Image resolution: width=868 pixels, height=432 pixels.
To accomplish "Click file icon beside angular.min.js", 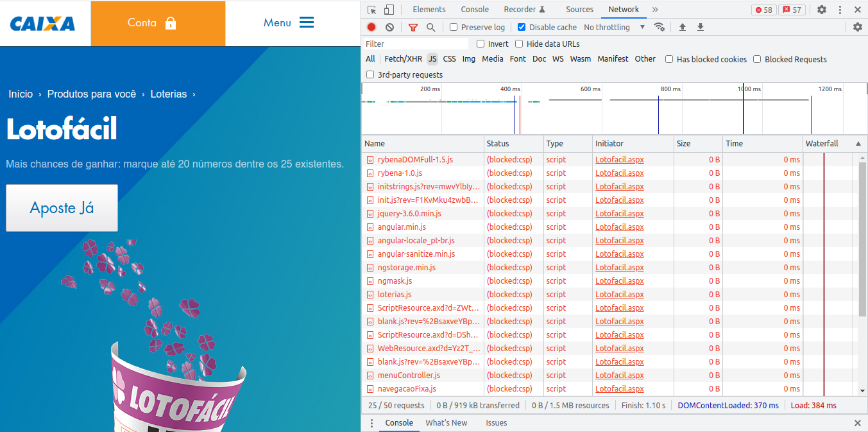I will click(x=370, y=227).
